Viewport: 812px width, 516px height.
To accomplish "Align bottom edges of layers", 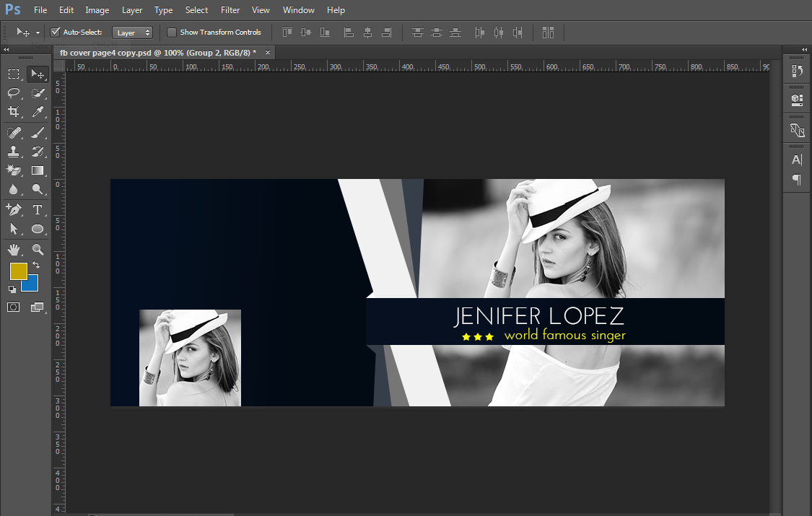I will pos(325,32).
